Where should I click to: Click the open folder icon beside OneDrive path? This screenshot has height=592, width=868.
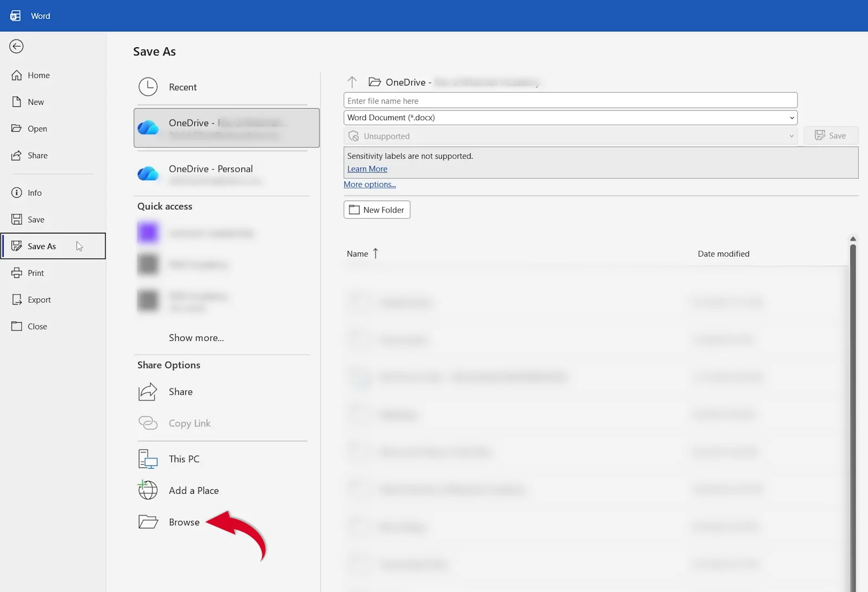click(x=374, y=82)
